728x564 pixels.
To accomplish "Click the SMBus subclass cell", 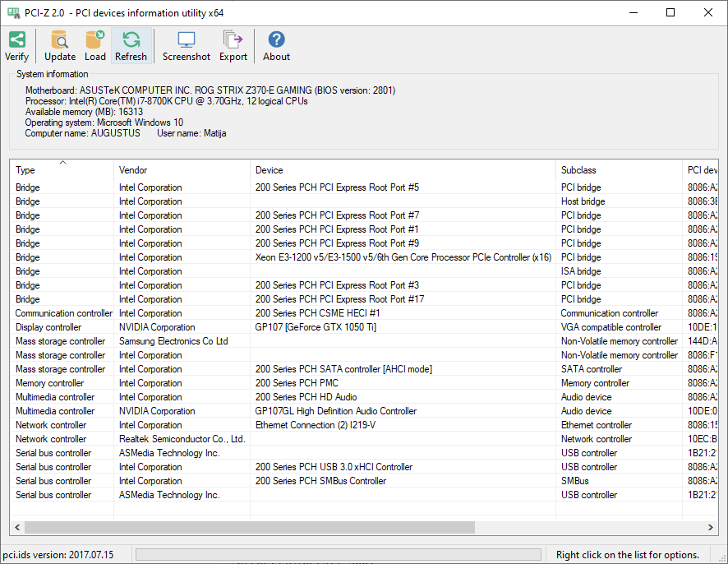I will tap(575, 480).
